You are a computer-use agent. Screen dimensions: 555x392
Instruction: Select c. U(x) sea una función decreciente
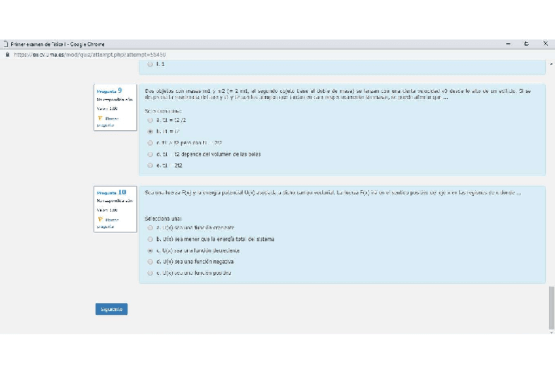click(x=151, y=250)
